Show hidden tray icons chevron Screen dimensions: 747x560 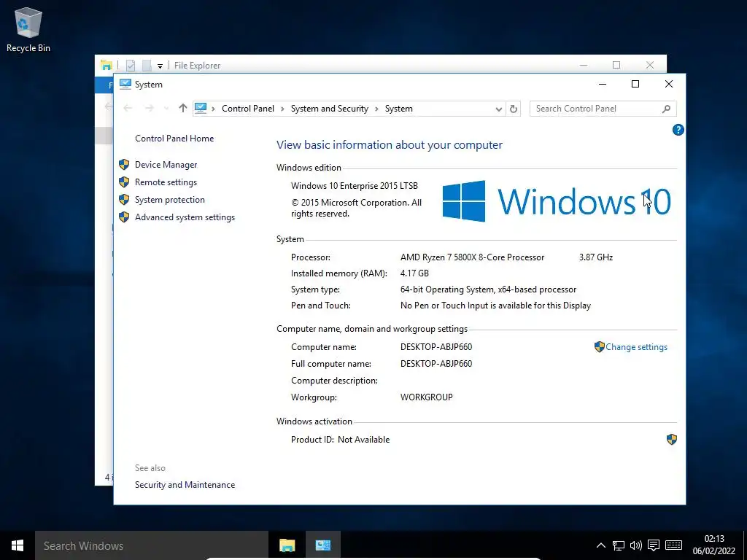pyautogui.click(x=601, y=545)
